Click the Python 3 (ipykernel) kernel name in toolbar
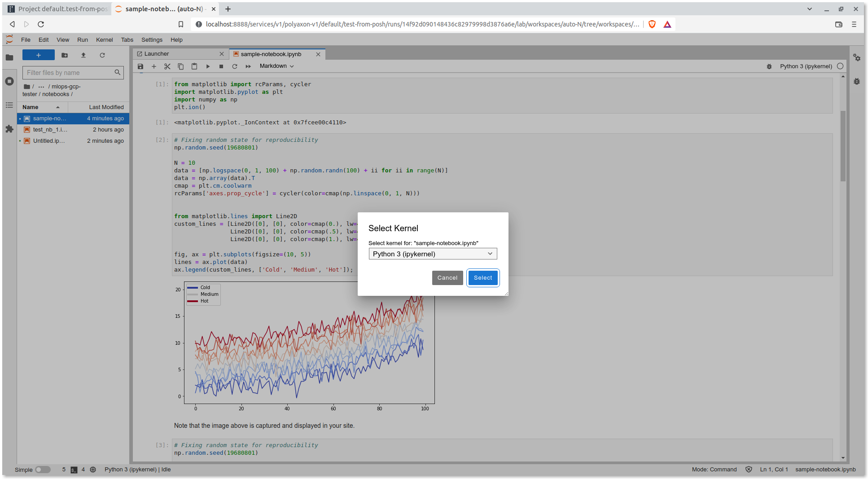Screen dimensions: 868x479 click(x=806, y=66)
